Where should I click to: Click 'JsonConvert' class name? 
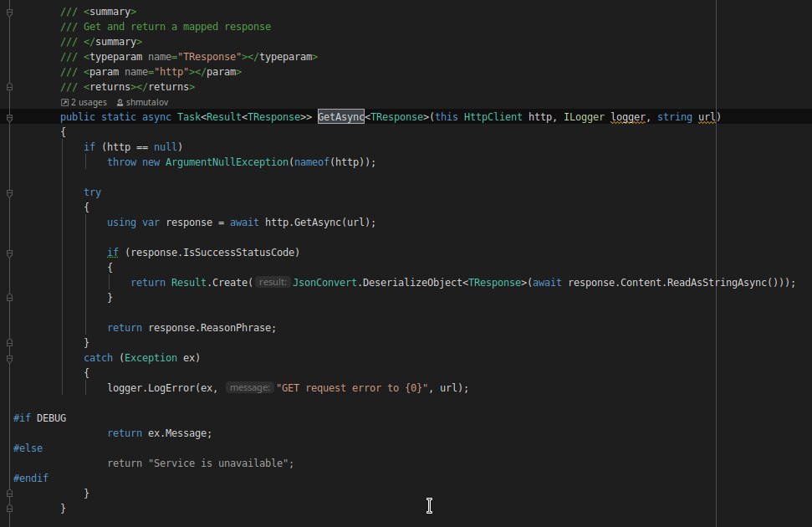click(x=324, y=283)
